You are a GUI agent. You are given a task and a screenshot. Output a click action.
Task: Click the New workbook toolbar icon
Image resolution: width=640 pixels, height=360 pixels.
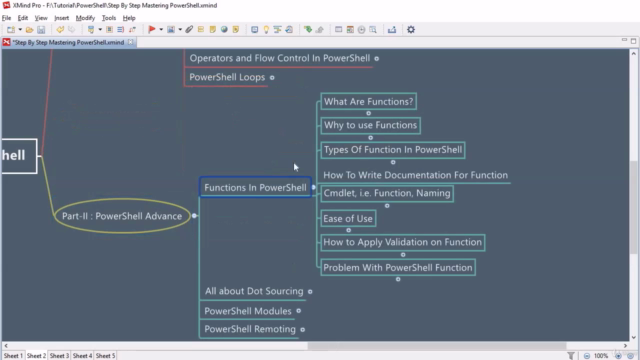coord(11,29)
